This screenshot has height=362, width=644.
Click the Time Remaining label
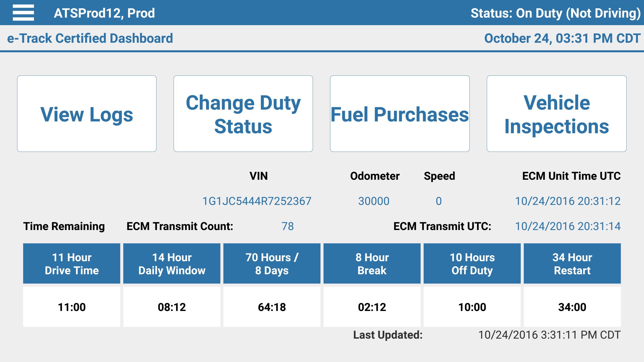[63, 226]
